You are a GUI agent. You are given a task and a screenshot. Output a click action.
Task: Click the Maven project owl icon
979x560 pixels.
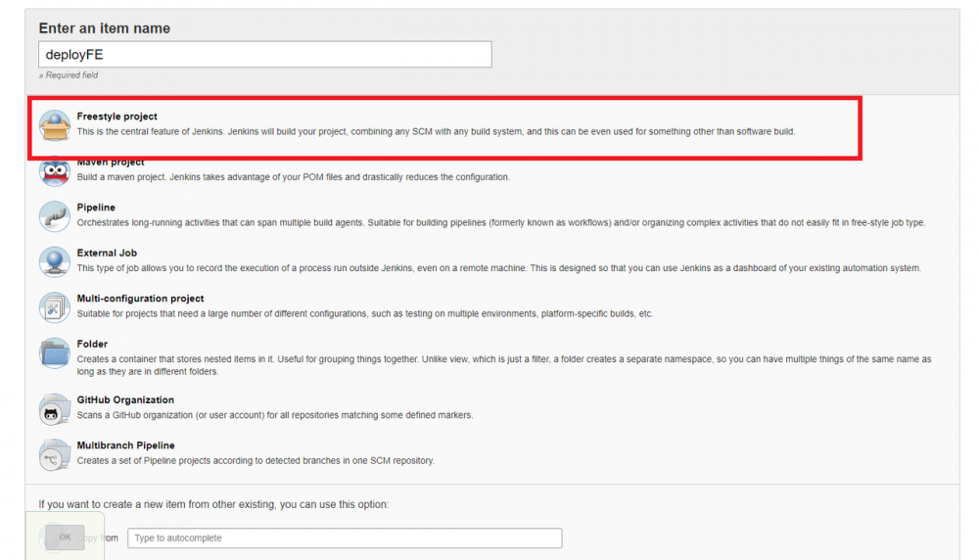click(54, 171)
